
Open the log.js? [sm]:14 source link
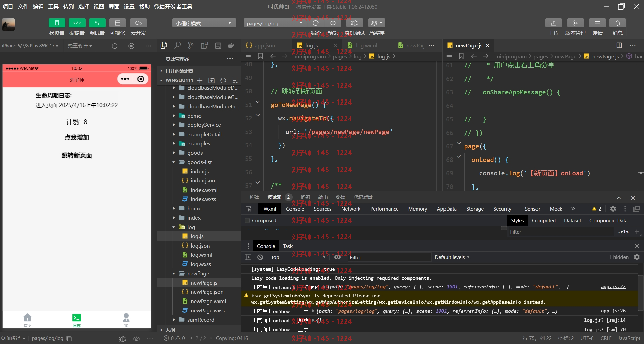coord(605,320)
